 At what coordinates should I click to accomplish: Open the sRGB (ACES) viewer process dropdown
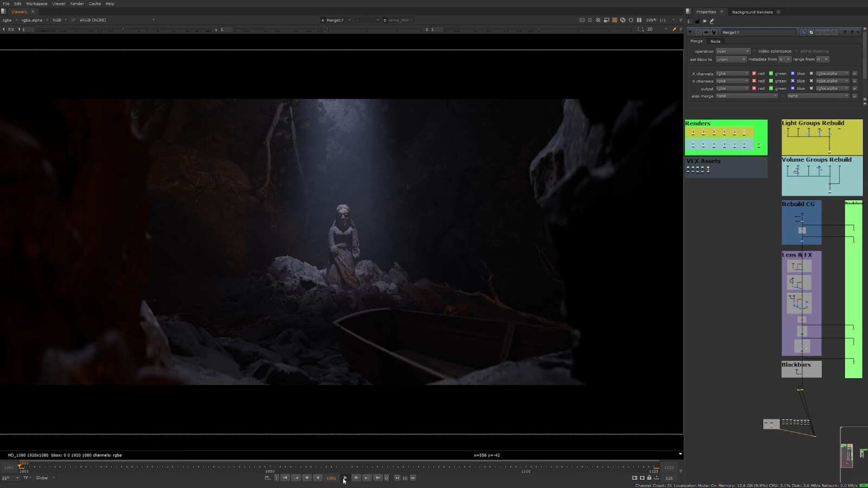pyautogui.click(x=117, y=20)
